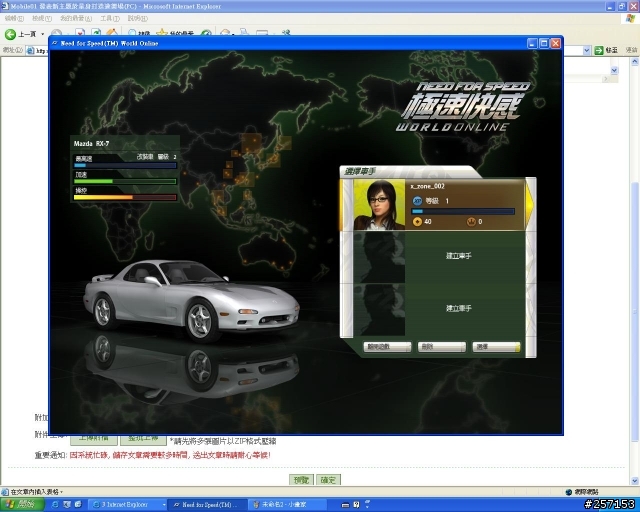Click the keyboard language bar icon

[x=345, y=505]
